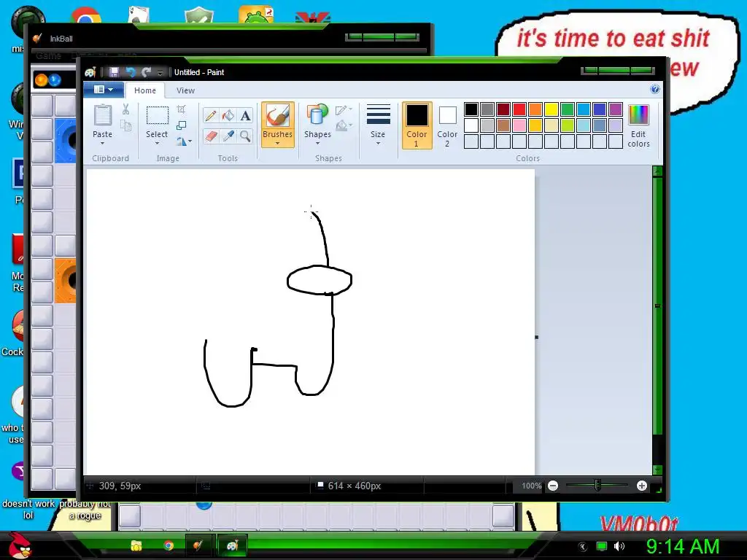Select the Color picker eyedropper tool
Image resolution: width=747 pixels, height=560 pixels.
tap(228, 136)
